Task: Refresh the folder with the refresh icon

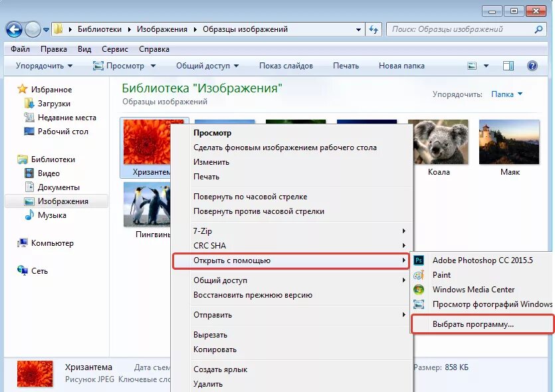Action: [x=374, y=29]
